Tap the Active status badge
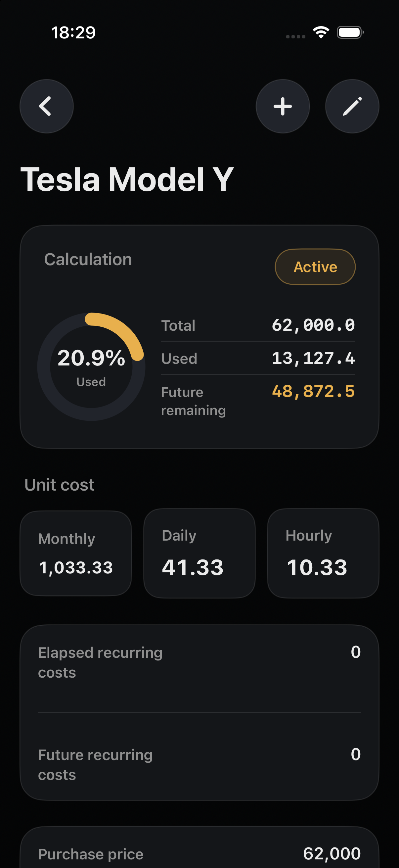 click(x=315, y=267)
